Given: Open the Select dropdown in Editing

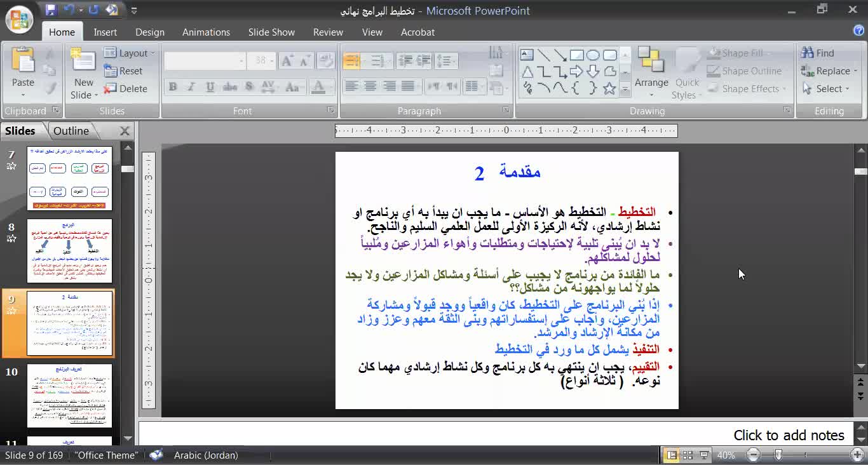Looking at the screenshot, I should click(x=825, y=89).
